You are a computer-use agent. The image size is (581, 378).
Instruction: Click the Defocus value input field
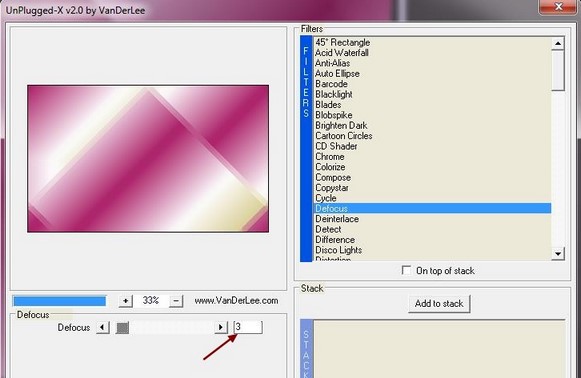(x=248, y=327)
